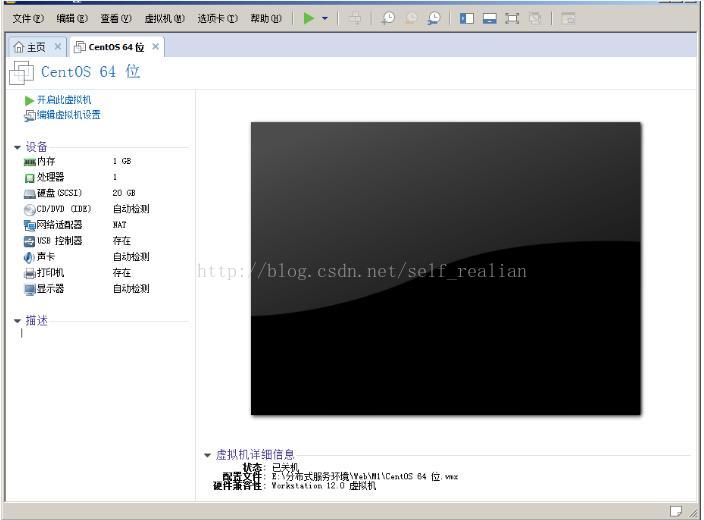Screen dimensions: 704x520
Task: Click the 自动检测 value for CD/DVD
Action: [131, 209]
